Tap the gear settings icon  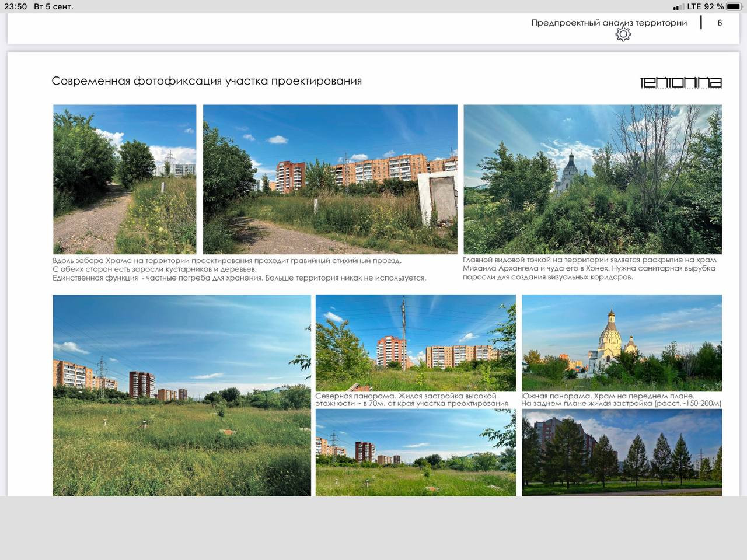pos(623,34)
